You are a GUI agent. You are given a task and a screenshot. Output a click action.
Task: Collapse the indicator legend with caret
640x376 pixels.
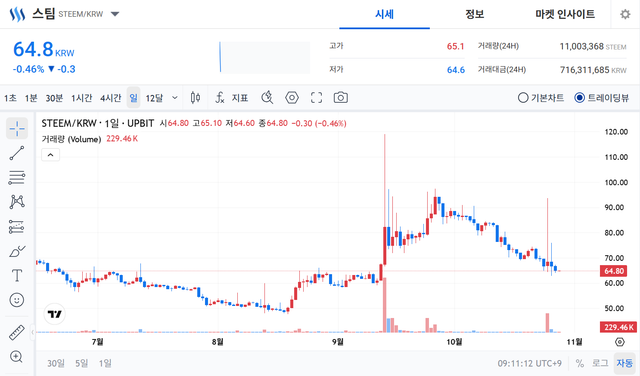tap(51, 155)
